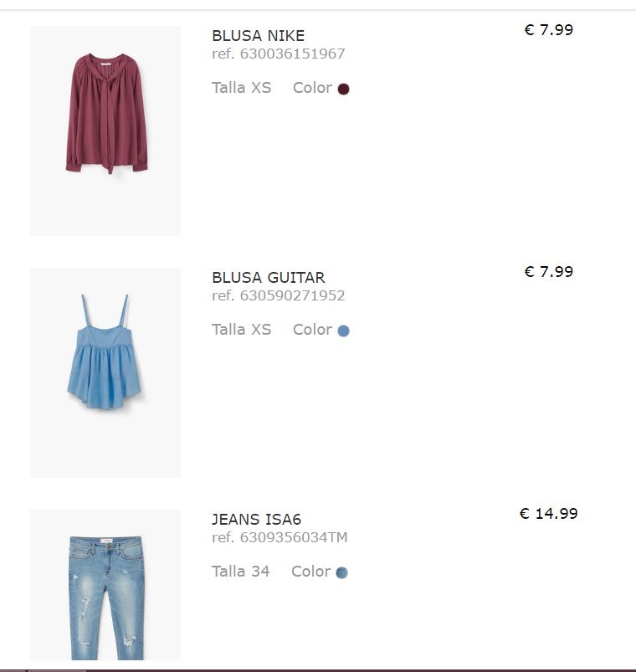Click the € 7.99 price of Blusa Nike
The image size is (636, 672).
549,29
